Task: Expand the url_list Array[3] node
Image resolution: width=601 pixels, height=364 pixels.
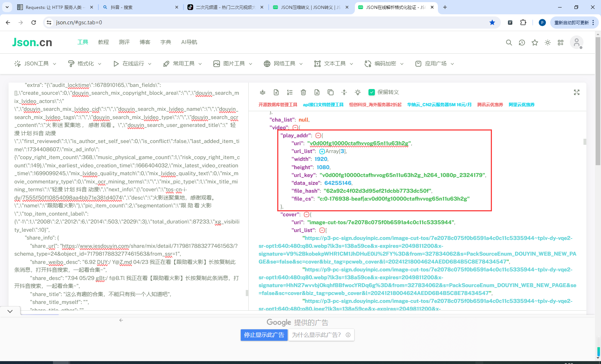Action: pyautogui.click(x=322, y=151)
